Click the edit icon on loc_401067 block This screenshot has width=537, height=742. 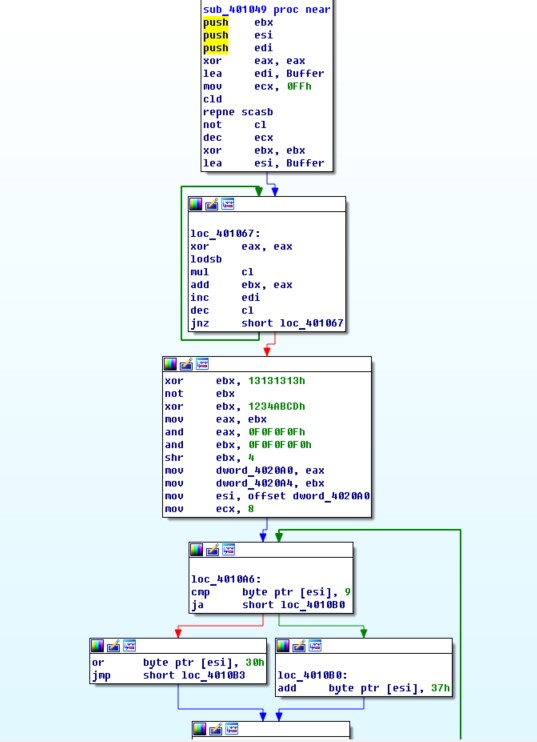point(211,204)
